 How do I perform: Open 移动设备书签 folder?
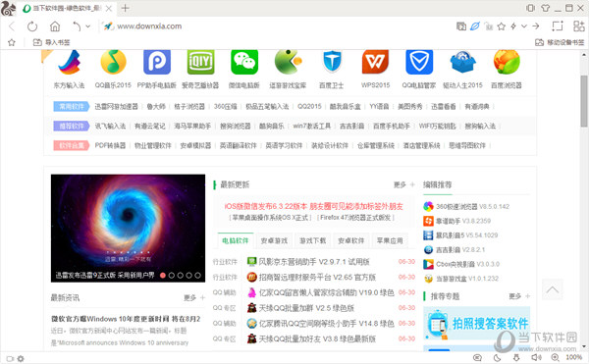point(560,42)
